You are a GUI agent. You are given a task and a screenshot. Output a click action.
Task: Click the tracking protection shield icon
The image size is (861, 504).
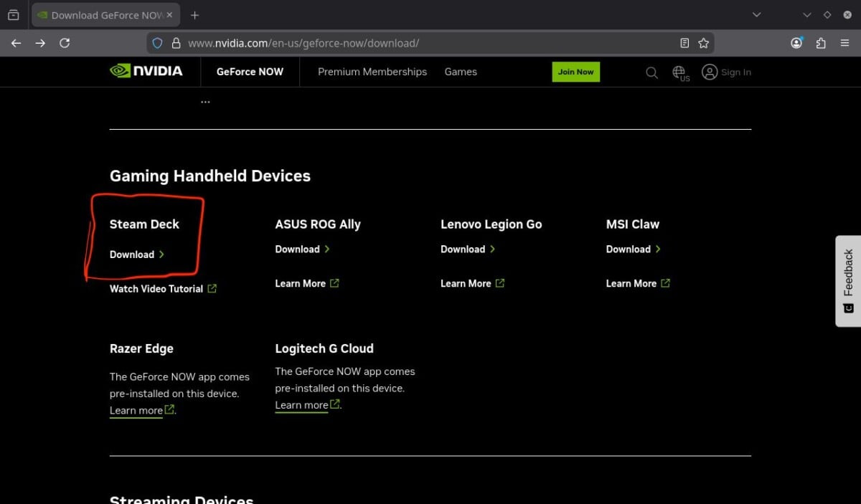pyautogui.click(x=159, y=43)
